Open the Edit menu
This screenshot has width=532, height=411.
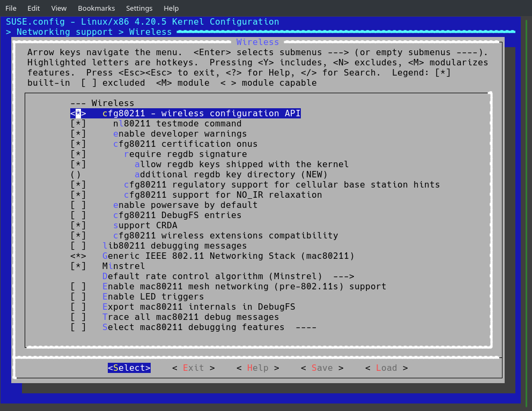pos(34,8)
